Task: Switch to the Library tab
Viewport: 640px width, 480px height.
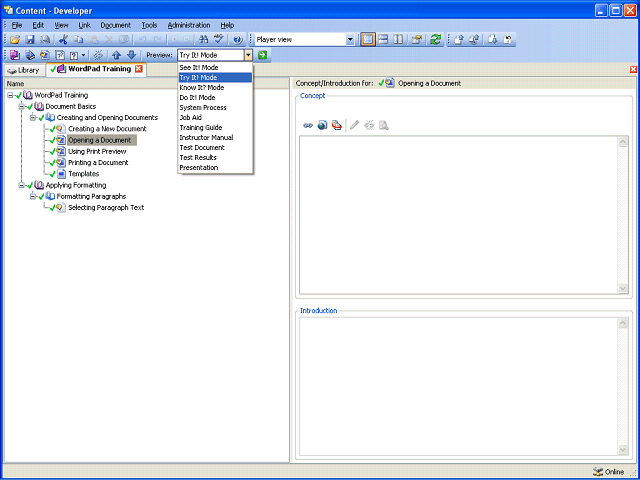Action: pos(24,70)
